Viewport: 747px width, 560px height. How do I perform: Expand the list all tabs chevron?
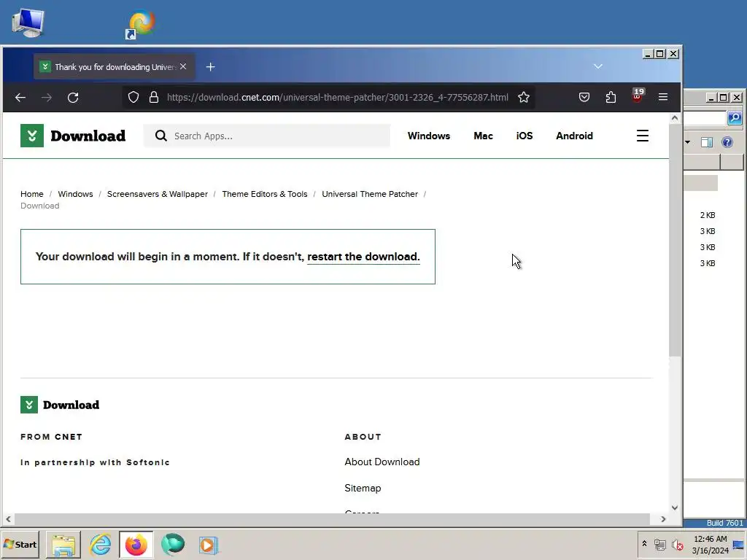pos(598,66)
